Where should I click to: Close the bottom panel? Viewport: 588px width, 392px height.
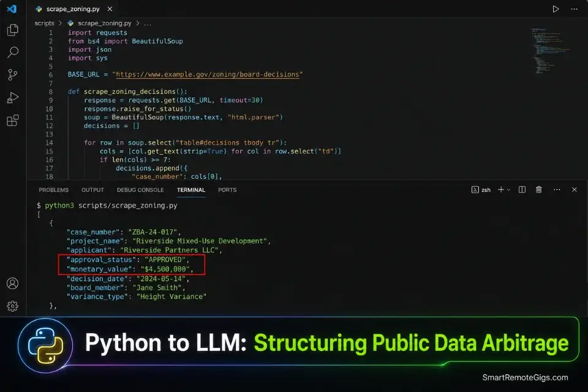pos(574,190)
